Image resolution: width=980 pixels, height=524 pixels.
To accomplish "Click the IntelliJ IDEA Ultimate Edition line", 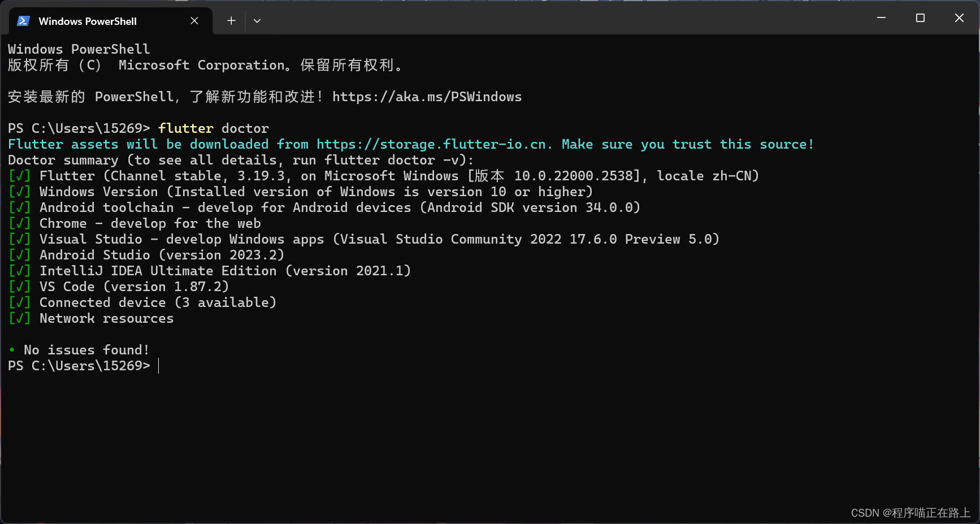I will (x=210, y=271).
